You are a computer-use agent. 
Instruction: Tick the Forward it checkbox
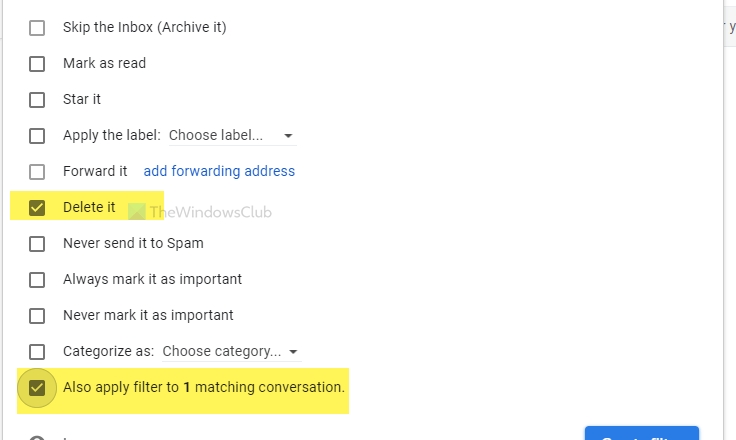point(37,171)
